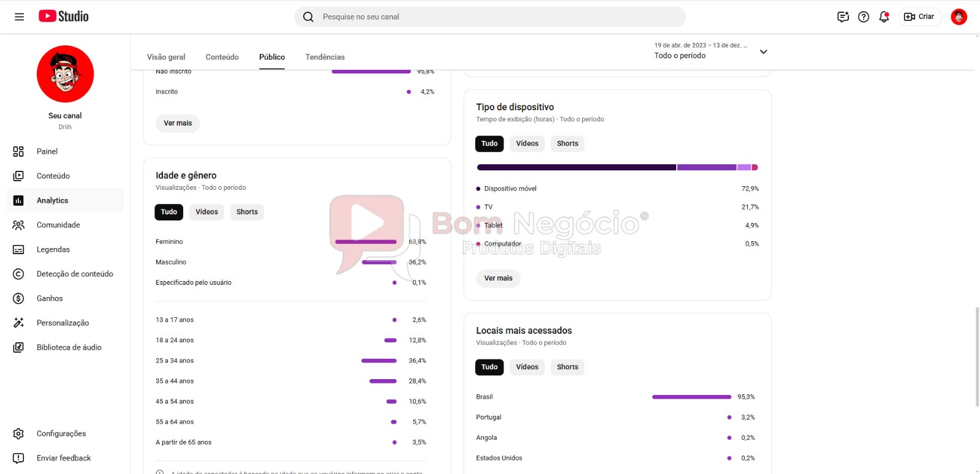Expand Ver mais under Tipo de dispositivo
The height and width of the screenshot is (474, 980).
coord(498,278)
